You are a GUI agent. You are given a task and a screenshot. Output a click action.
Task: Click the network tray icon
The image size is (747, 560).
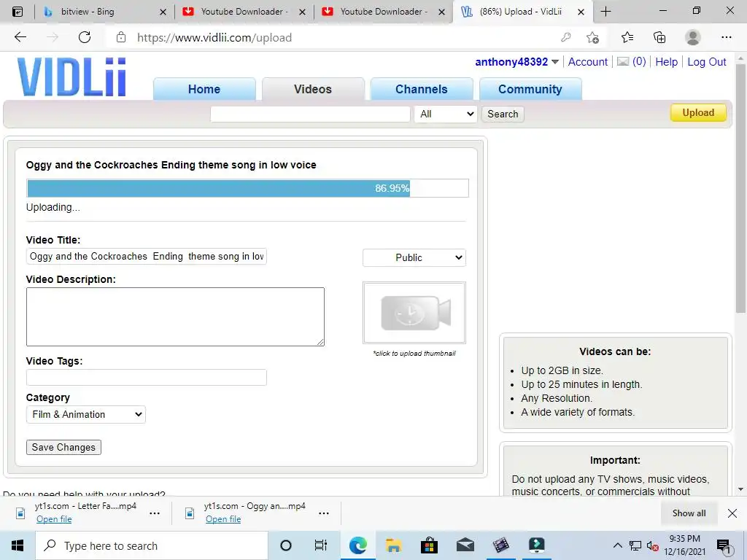click(635, 545)
